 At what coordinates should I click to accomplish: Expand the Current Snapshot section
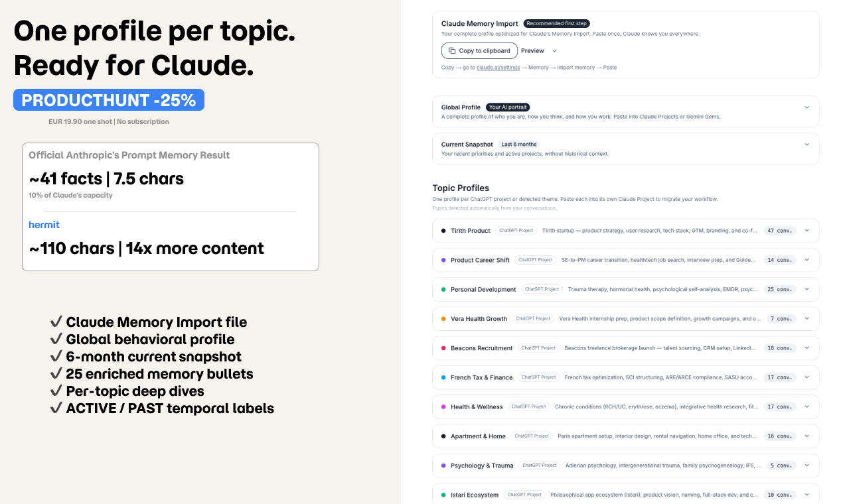point(806,144)
